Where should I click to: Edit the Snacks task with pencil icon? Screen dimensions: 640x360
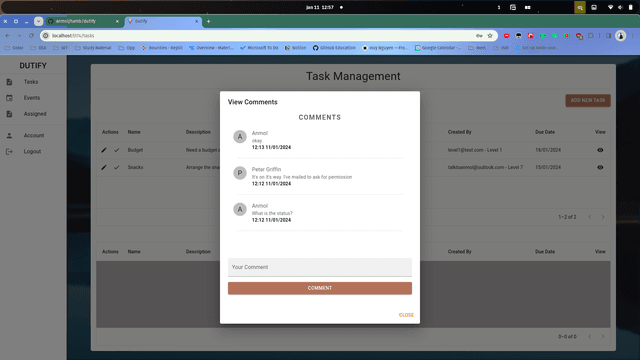point(104,167)
